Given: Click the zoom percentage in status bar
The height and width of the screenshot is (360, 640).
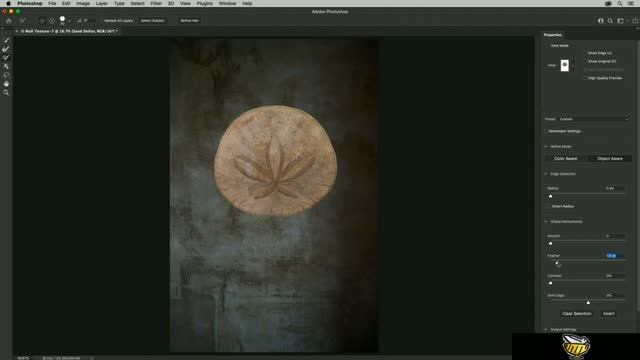Looking at the screenshot, I should point(23,358).
